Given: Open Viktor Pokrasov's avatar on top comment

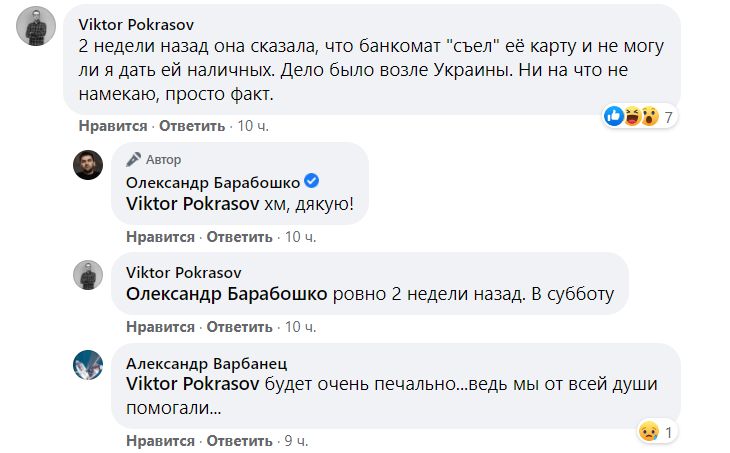Looking at the screenshot, I should tap(36, 26).
